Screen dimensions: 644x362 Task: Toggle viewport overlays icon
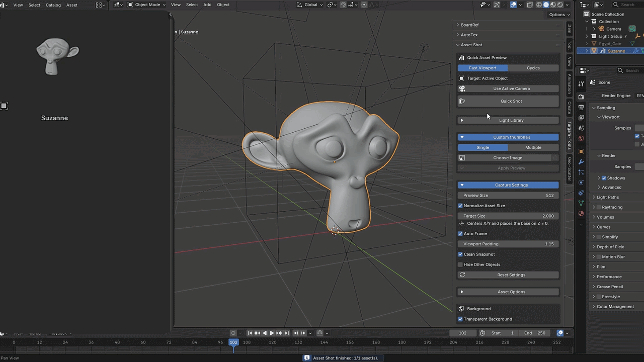coord(514,5)
